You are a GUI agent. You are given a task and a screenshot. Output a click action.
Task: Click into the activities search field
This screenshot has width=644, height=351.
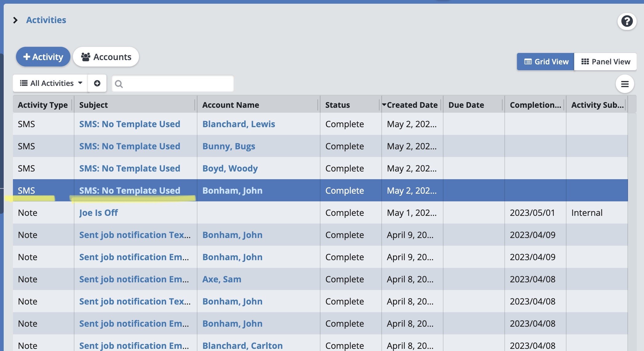(178, 84)
